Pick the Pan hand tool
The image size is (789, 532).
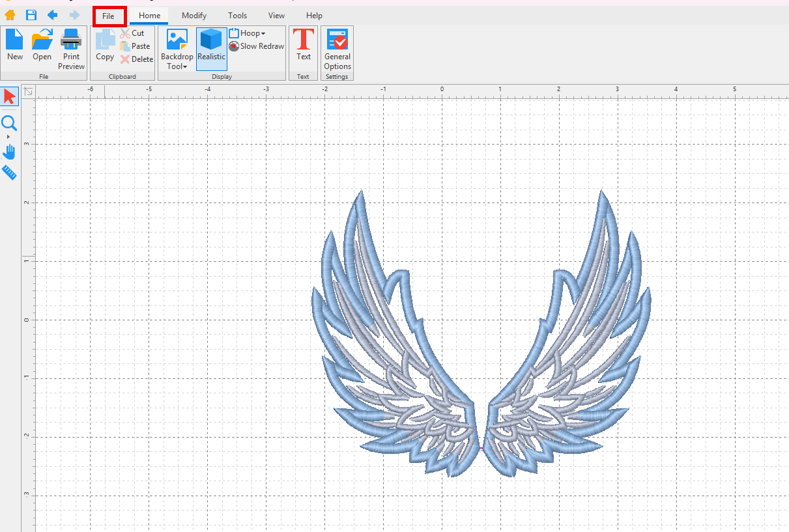9,152
